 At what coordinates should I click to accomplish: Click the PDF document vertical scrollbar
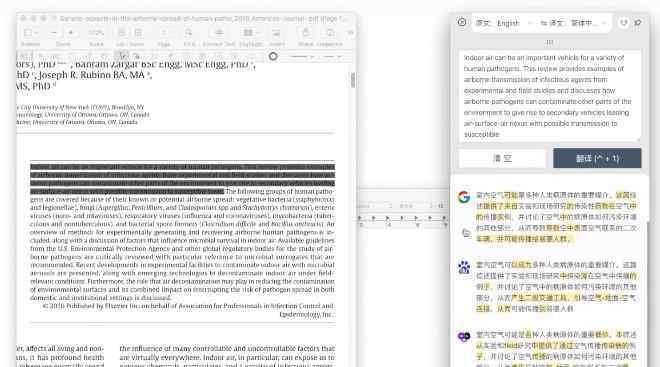click(x=353, y=80)
